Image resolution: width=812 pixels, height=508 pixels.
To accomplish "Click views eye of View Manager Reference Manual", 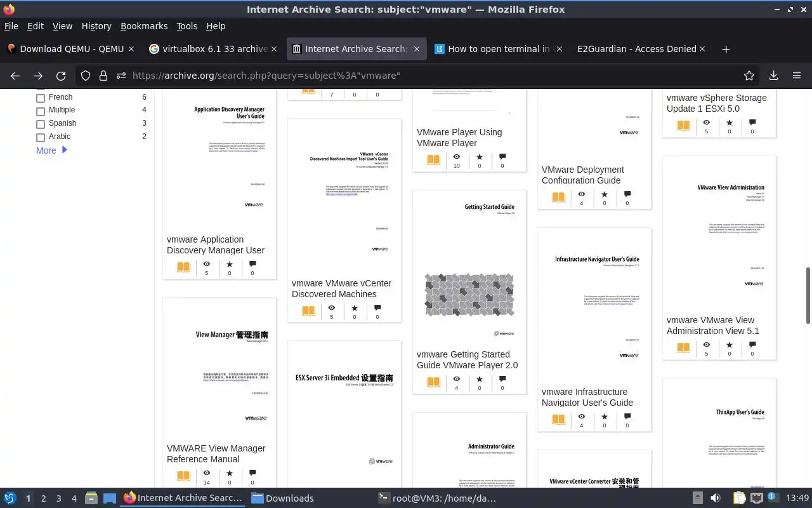I will [206, 473].
